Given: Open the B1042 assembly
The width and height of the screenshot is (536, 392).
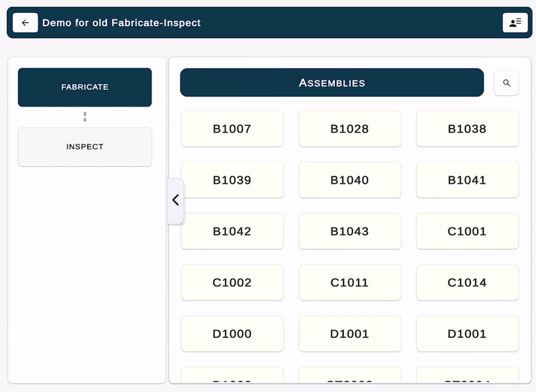Looking at the screenshot, I should pyautogui.click(x=232, y=231).
